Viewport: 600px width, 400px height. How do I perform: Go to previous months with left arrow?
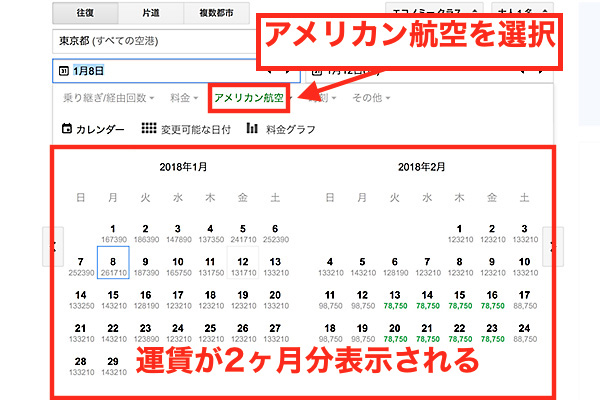point(53,247)
